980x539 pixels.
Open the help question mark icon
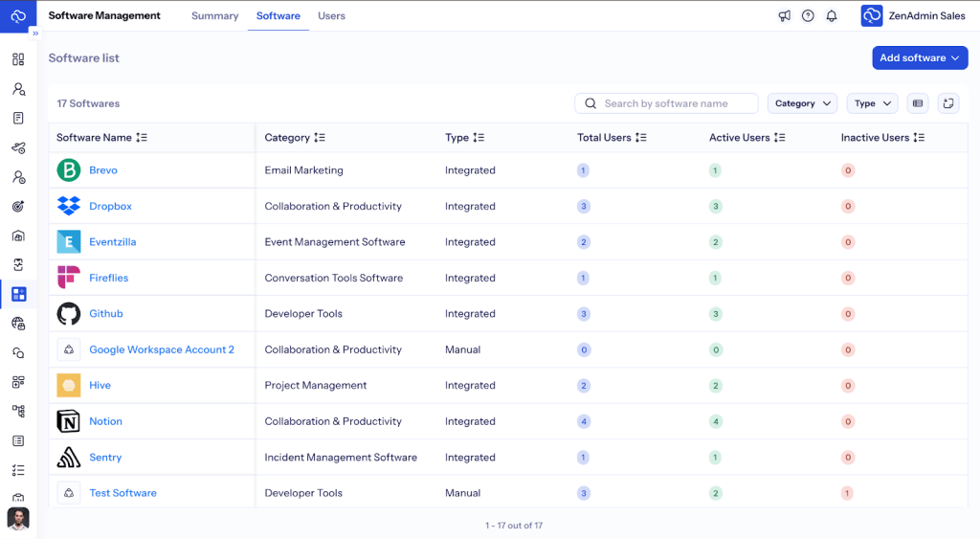pyautogui.click(x=808, y=16)
